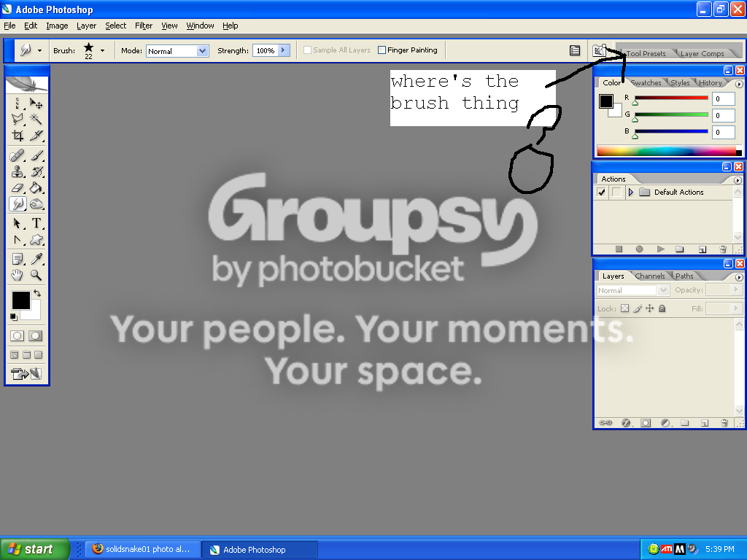Select the Healing Brush tool

[18, 155]
